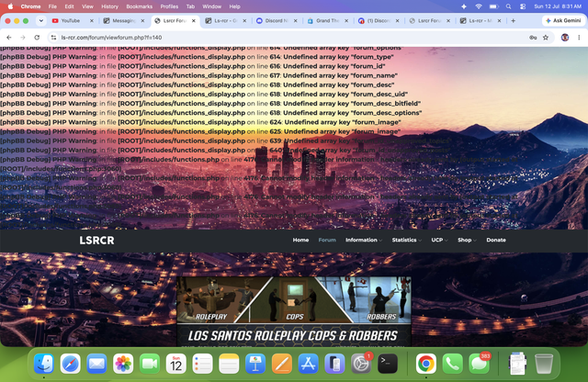Open the Profiles menu
588x382 pixels.
click(x=169, y=6)
